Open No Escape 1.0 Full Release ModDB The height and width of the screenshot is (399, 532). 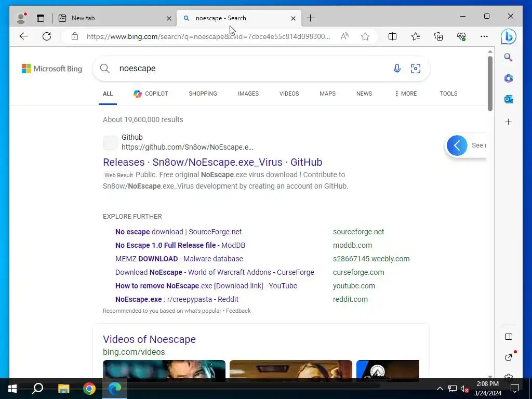point(180,245)
